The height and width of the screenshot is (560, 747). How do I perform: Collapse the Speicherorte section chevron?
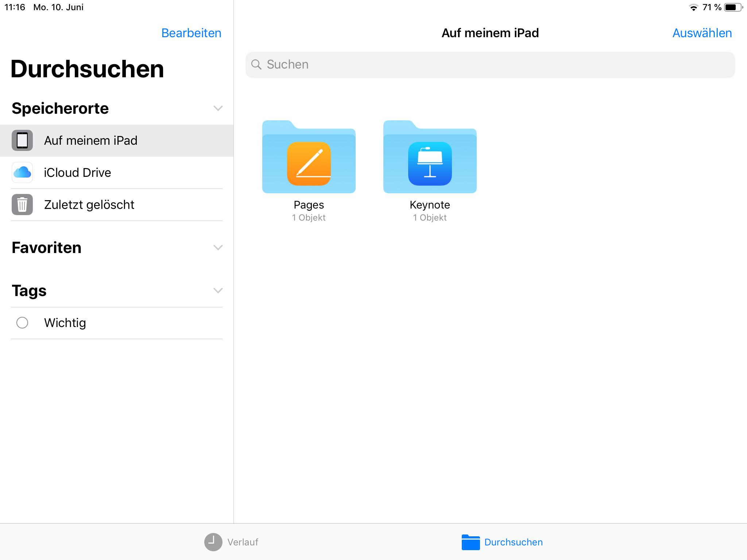tap(218, 108)
